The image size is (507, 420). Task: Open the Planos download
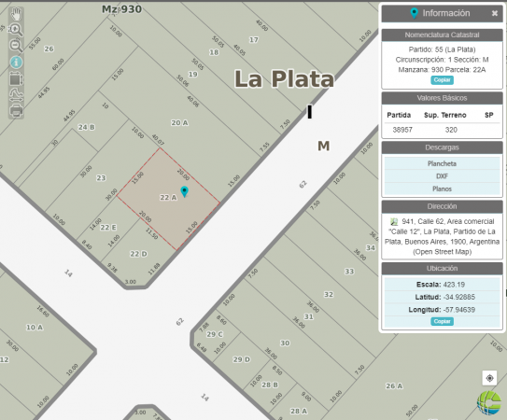pyautogui.click(x=442, y=189)
